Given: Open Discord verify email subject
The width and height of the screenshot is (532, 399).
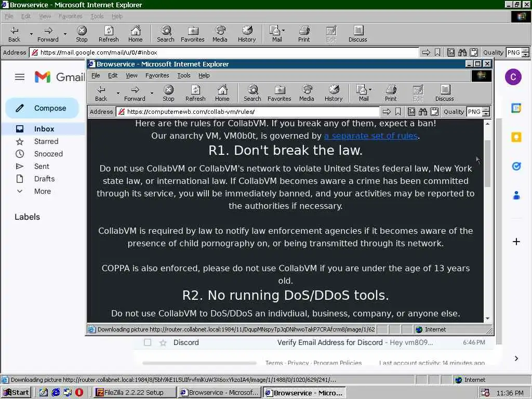Looking at the screenshot, I should coord(330,342).
